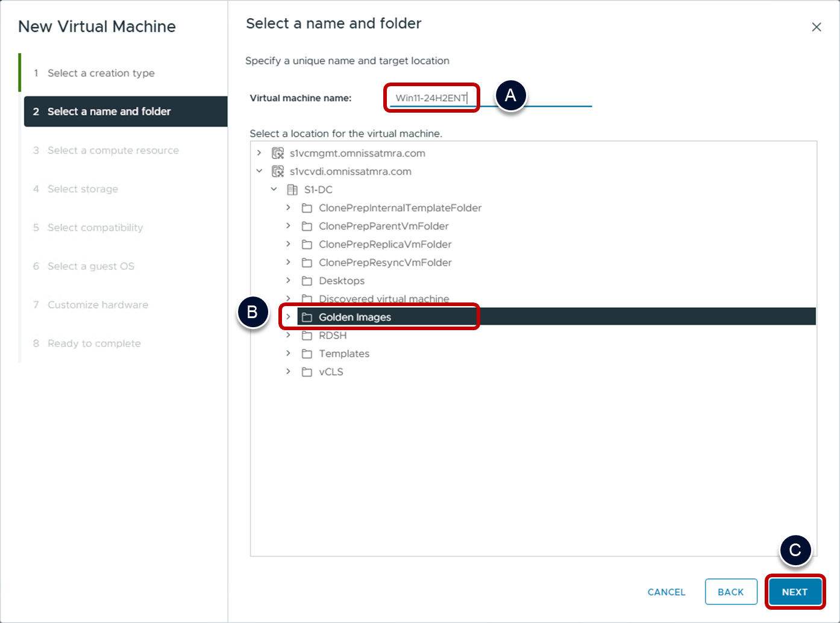Click the Templates folder icon
Screen dimensions: 840x623
(x=307, y=354)
